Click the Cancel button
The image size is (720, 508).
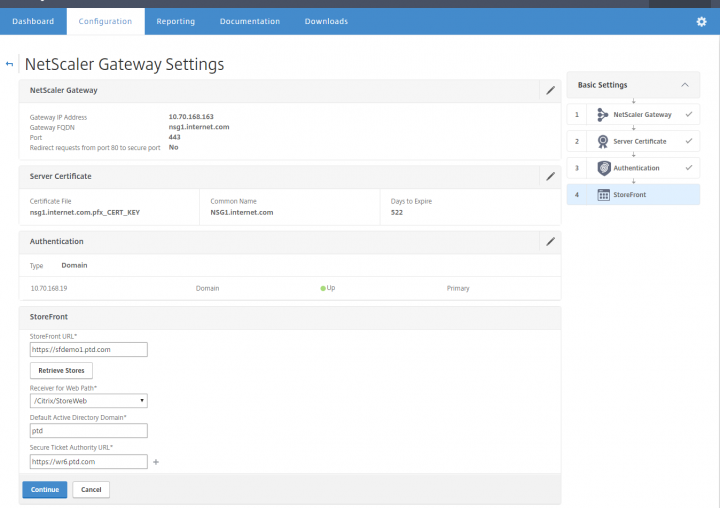[91, 490]
